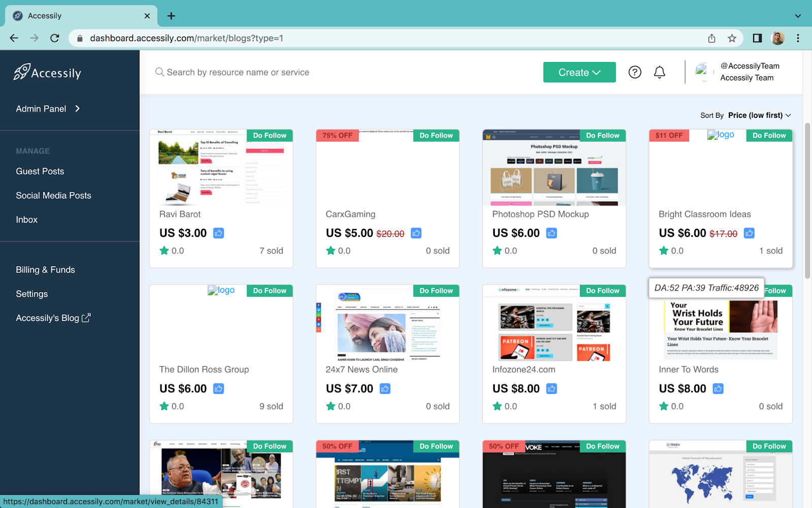Image resolution: width=812 pixels, height=508 pixels.
Task: Click the browser forward arrow
Action: (x=34, y=38)
